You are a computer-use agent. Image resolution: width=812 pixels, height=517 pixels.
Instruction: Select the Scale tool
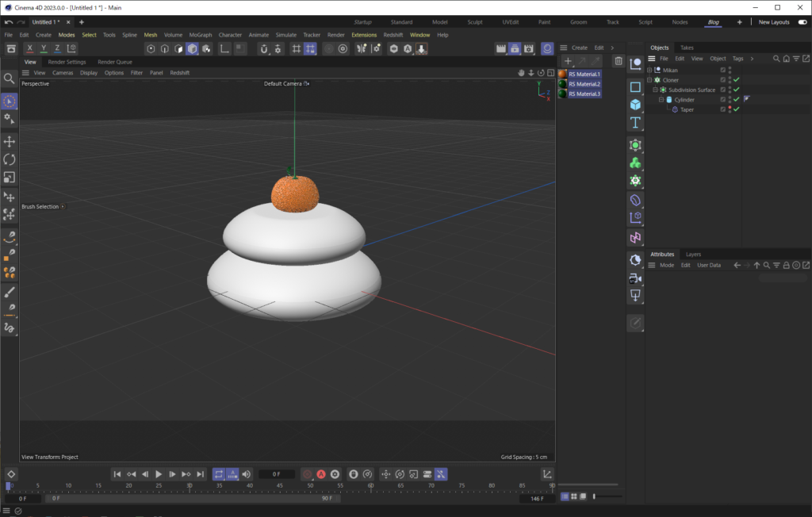[x=10, y=177]
